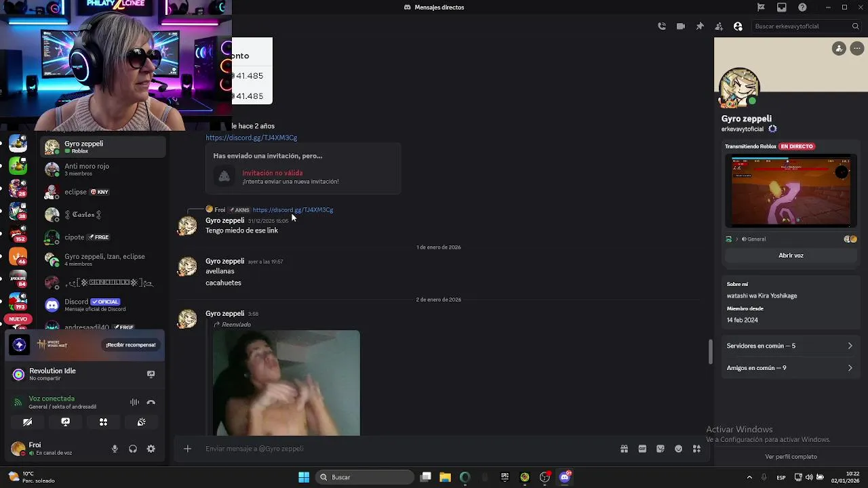Open the weather widget on taskbar

point(31,477)
